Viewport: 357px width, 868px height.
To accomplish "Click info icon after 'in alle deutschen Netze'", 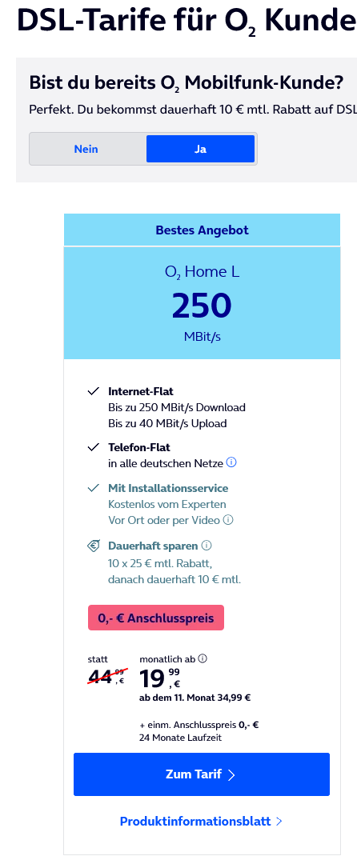I will point(232,462).
